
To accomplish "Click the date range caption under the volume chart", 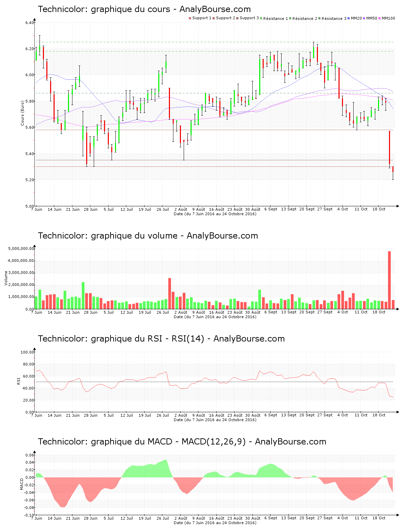I will pyautogui.click(x=215, y=317).
